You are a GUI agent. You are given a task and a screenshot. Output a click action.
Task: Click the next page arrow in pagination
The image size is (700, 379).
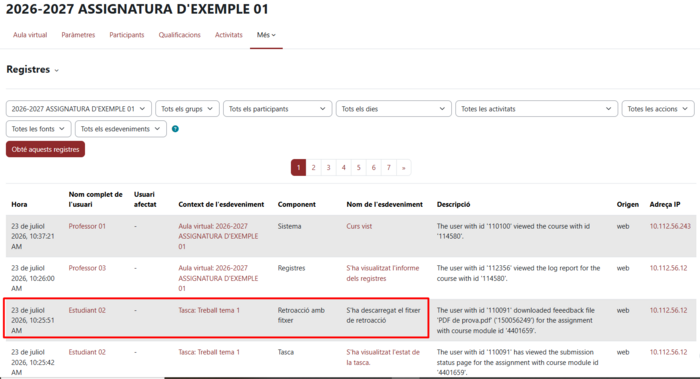[x=404, y=168]
